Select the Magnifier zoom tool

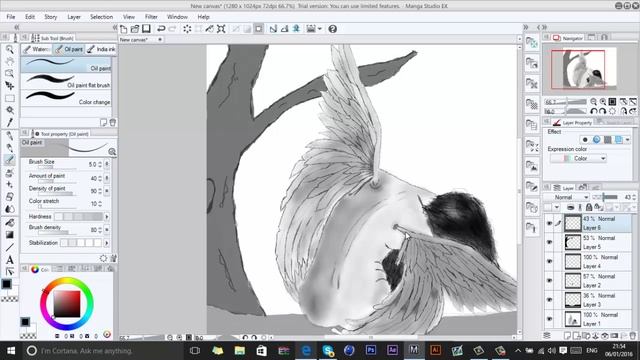[9, 49]
